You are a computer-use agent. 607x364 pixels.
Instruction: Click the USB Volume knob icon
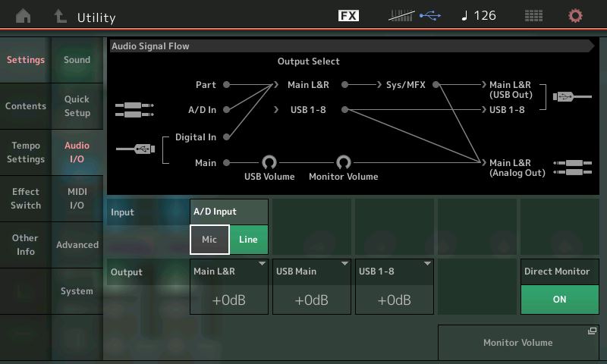(269, 162)
